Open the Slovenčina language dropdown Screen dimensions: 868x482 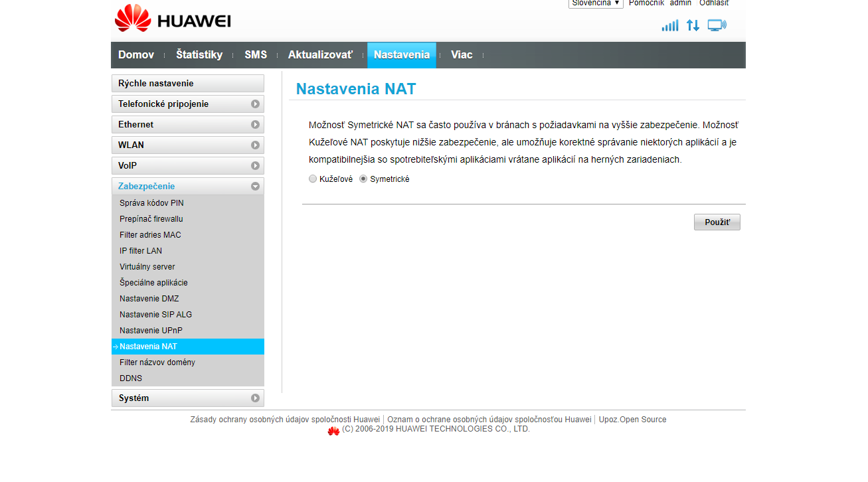[x=595, y=3]
